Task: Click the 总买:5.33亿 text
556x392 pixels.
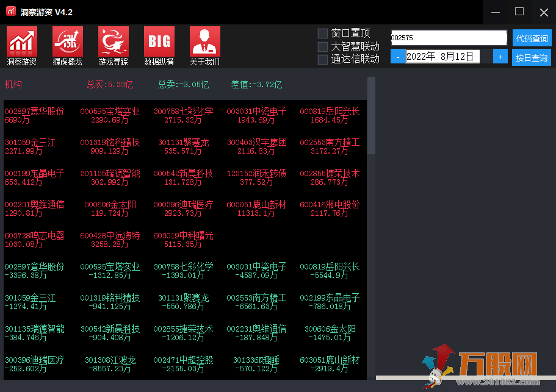Action: (x=110, y=84)
